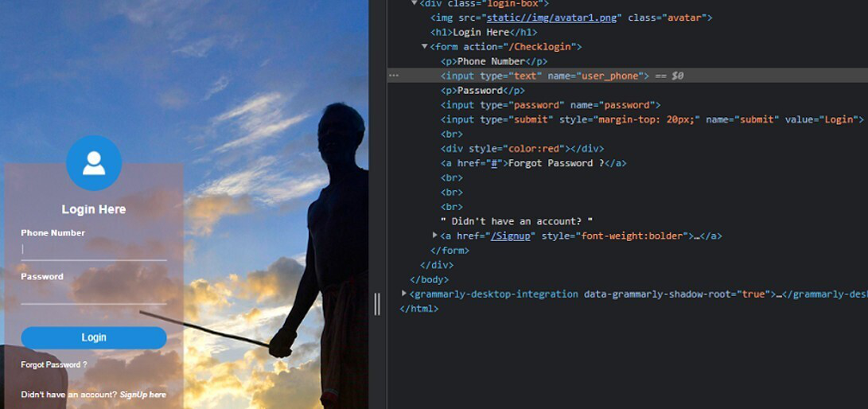Select the input name user_phone row

click(628, 76)
